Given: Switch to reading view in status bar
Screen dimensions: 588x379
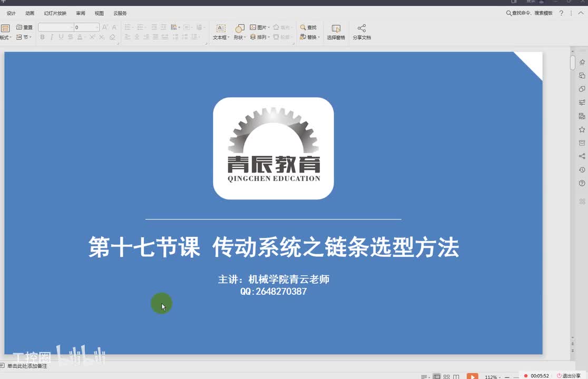Looking at the screenshot, I should coord(456,376).
